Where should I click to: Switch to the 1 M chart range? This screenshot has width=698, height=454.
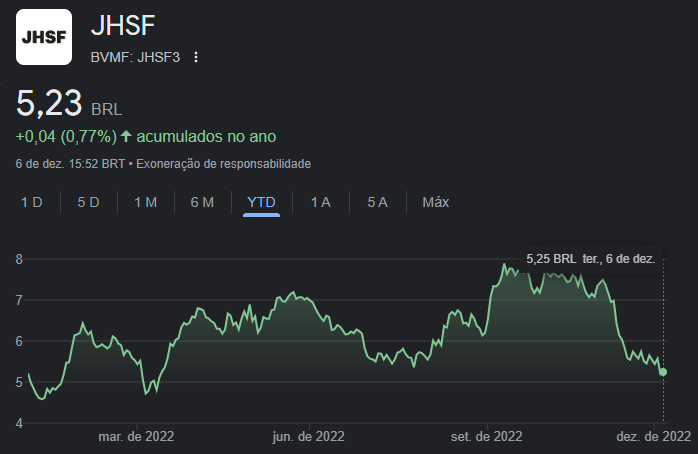(146, 202)
